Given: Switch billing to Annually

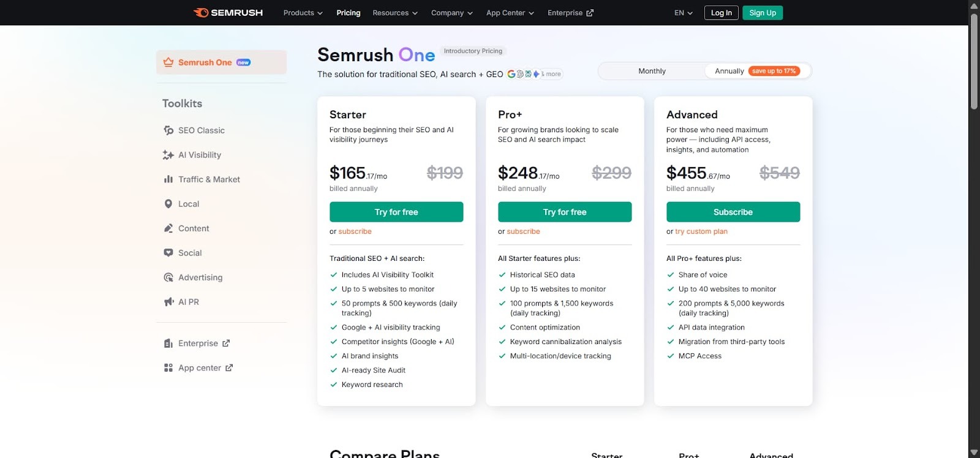Looking at the screenshot, I should tap(758, 71).
